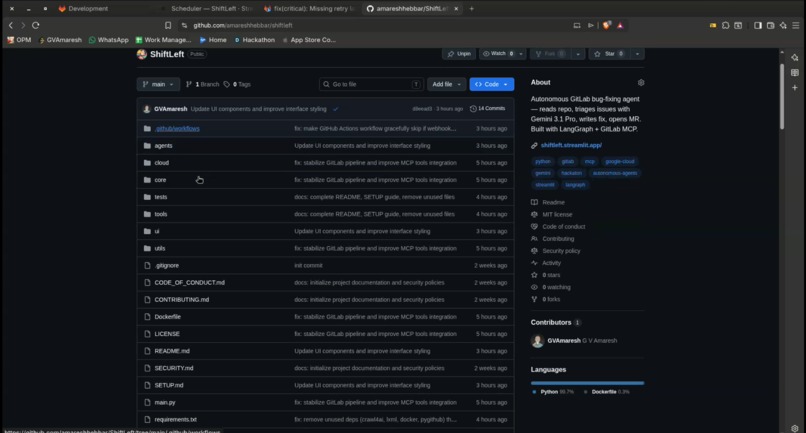View 1 Branch link

tap(203, 84)
